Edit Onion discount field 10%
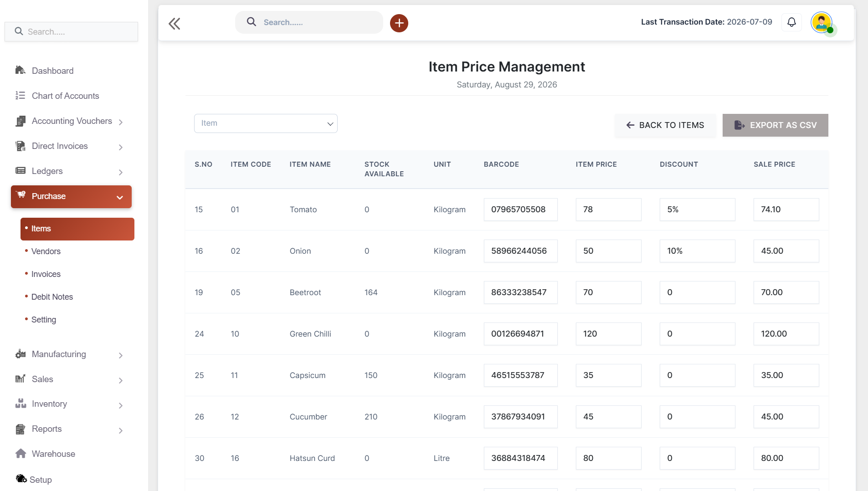868x491 pixels. (x=697, y=251)
